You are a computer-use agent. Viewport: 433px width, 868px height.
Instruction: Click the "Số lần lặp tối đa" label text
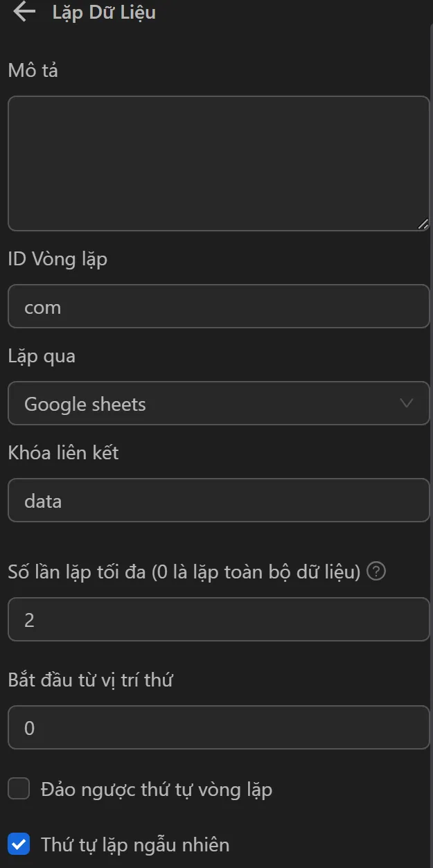tap(184, 572)
